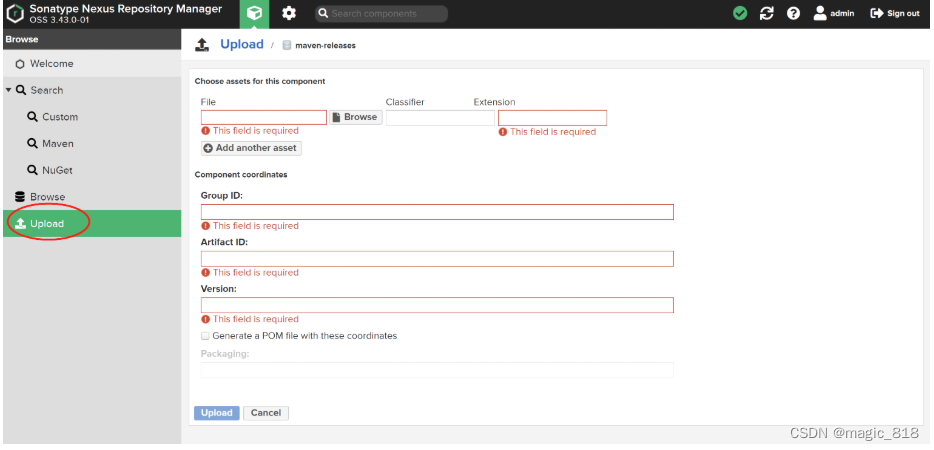The image size is (934, 450).
Task: Click the Browse panel header
Action: [x=92, y=39]
